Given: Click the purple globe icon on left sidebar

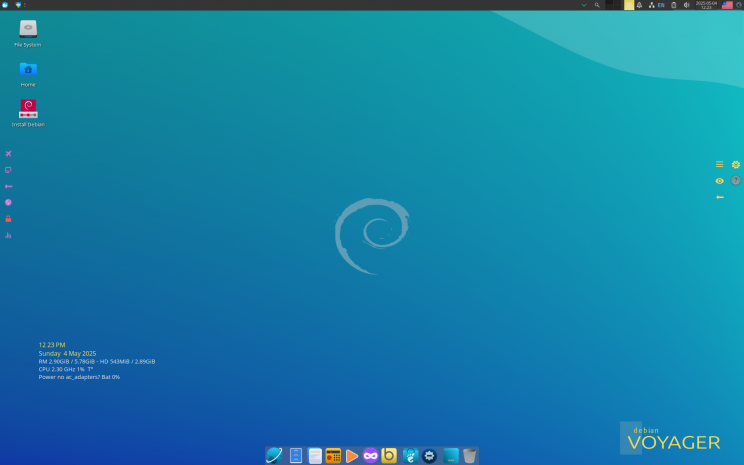Looking at the screenshot, I should click(8, 203).
